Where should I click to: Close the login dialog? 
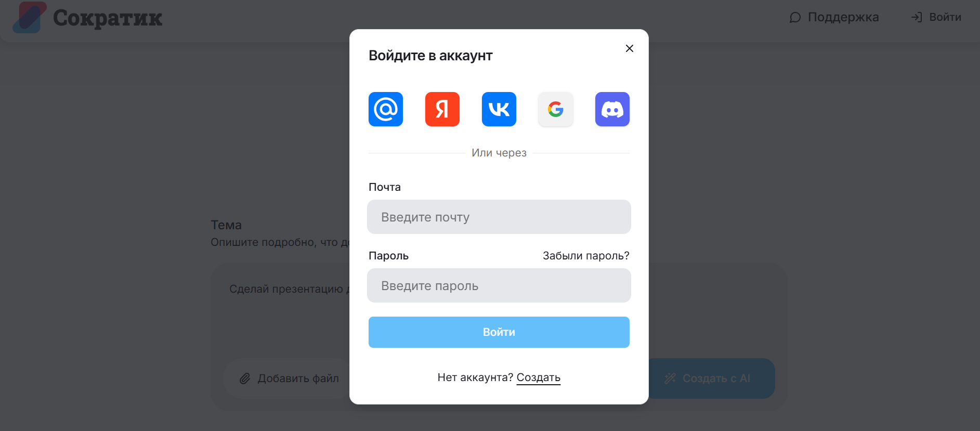point(630,48)
